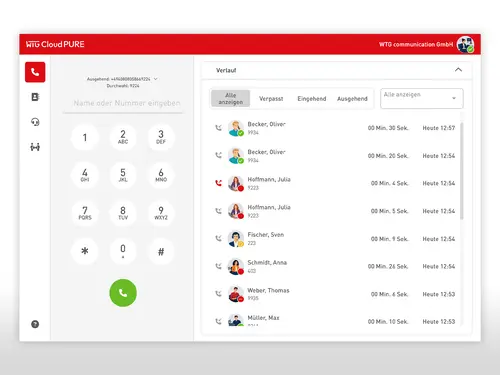This screenshot has height=375, width=500.
Task: Select the Alle anzeigen tab
Action: [230, 99]
